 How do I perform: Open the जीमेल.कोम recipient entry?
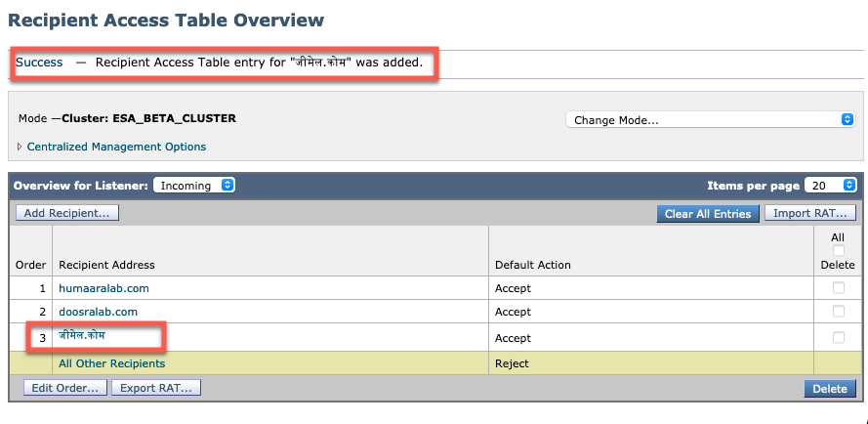(81, 336)
